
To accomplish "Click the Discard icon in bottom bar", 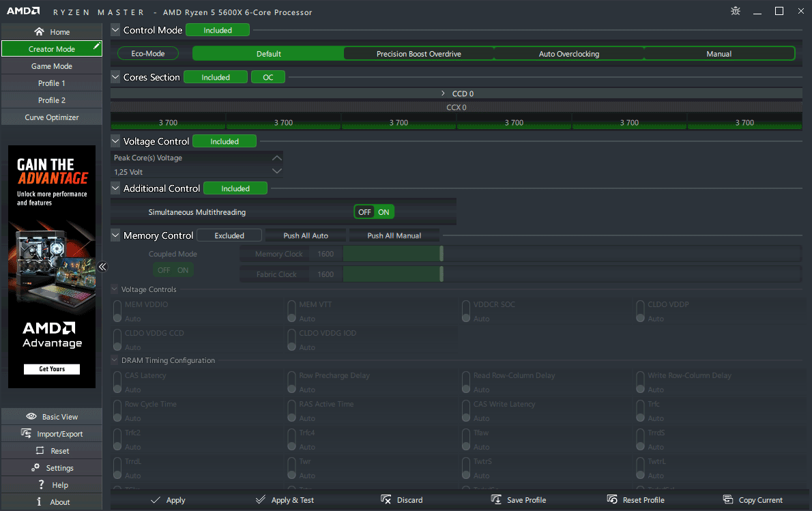I will tap(386, 500).
